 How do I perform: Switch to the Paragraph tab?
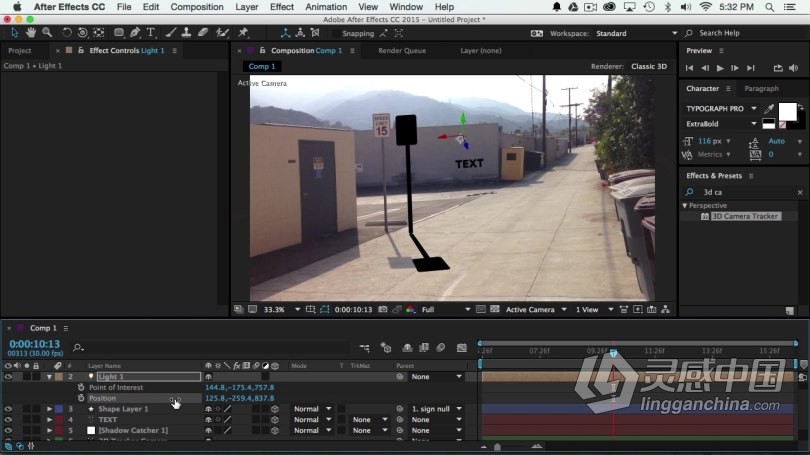pyautogui.click(x=761, y=88)
